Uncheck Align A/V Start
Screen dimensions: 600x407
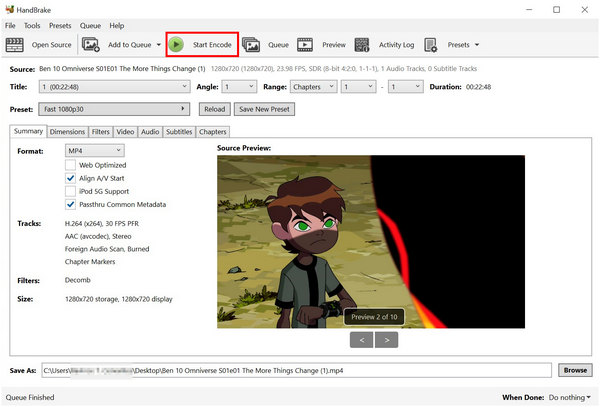[x=70, y=177]
